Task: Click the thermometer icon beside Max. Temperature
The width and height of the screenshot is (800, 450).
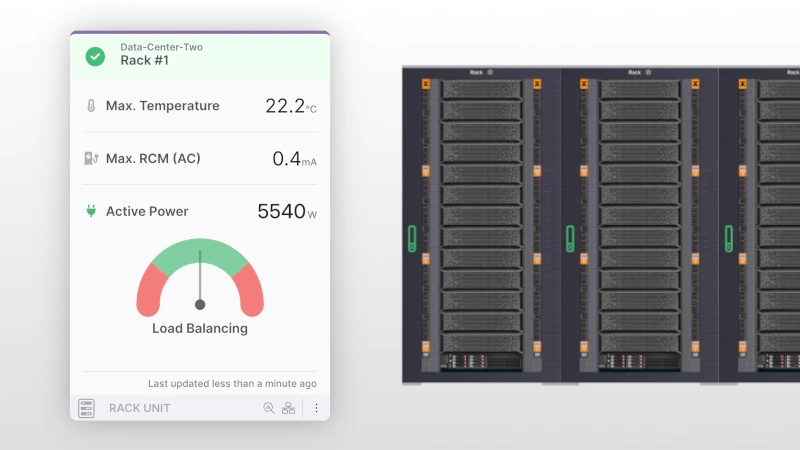Action: click(91, 106)
